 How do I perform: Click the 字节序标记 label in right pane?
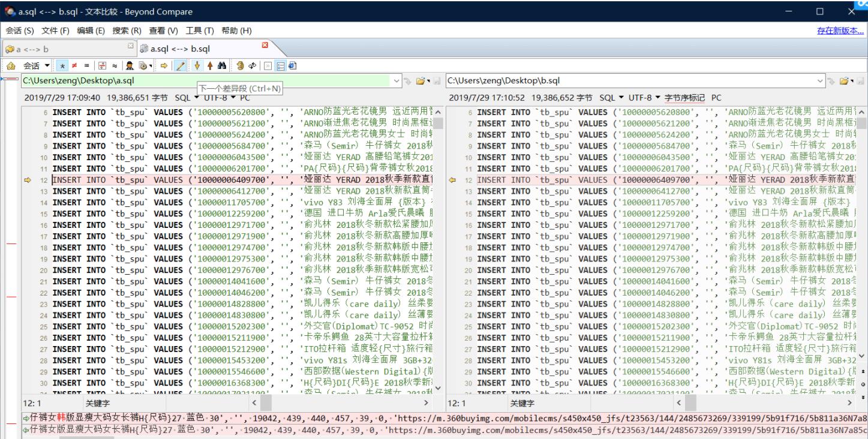684,97
